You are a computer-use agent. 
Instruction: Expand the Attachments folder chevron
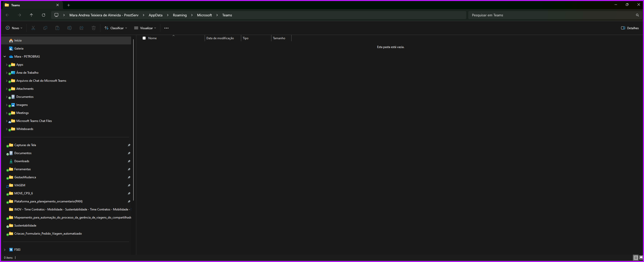pyautogui.click(x=7, y=89)
